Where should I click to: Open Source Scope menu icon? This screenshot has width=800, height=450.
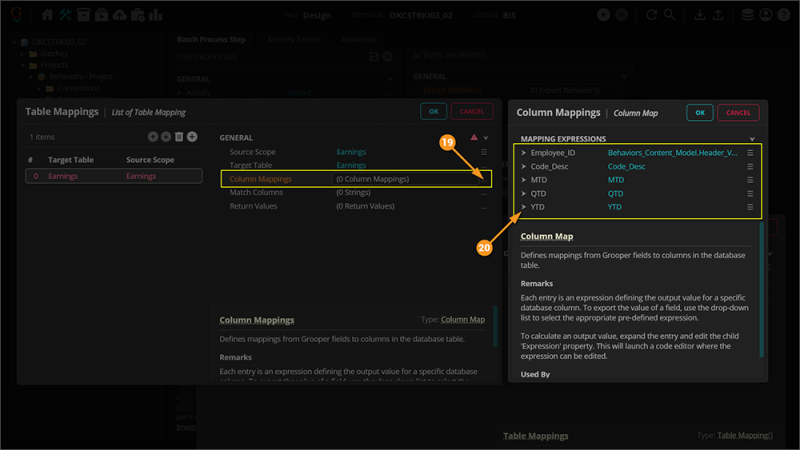[x=484, y=152]
